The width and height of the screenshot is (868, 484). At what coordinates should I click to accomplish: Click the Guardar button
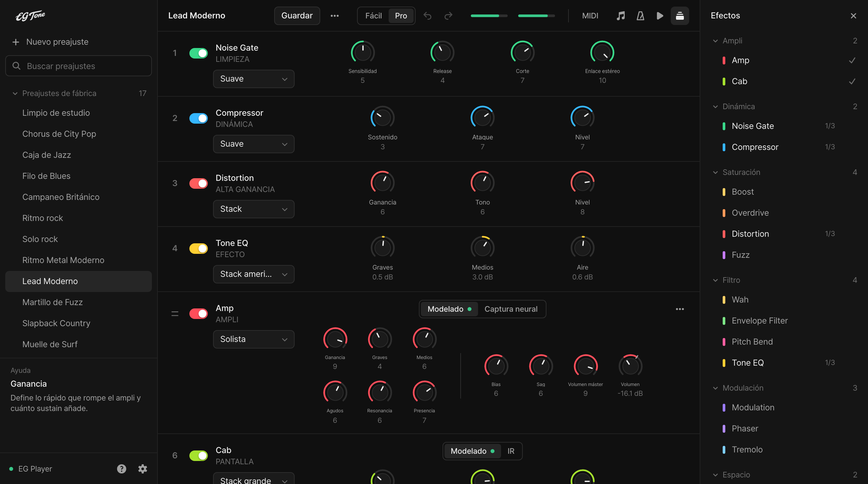(x=297, y=16)
